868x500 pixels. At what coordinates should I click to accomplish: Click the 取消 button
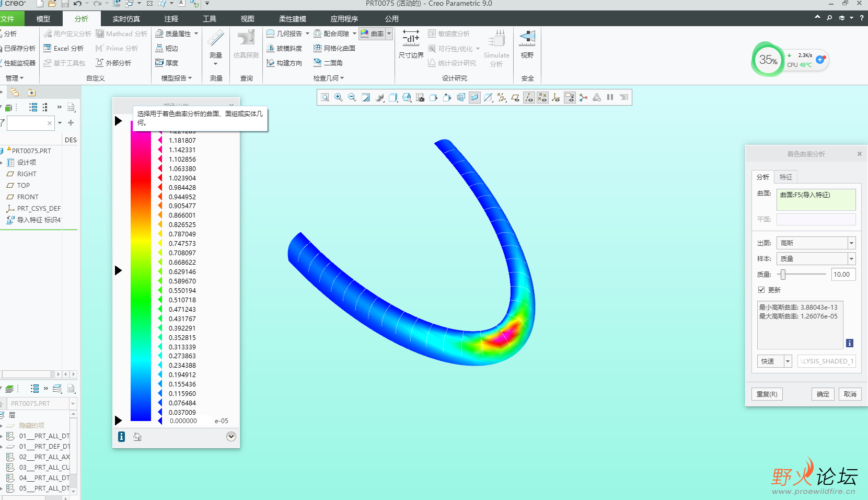tap(850, 394)
